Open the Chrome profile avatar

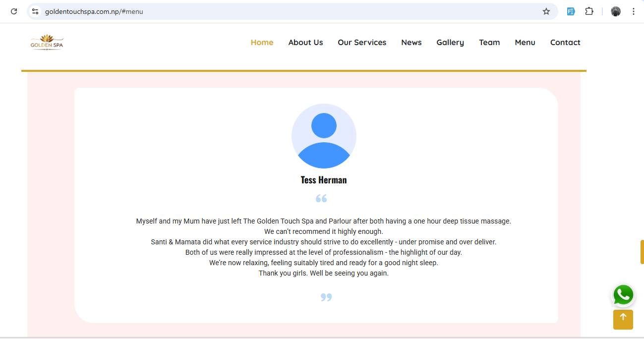pos(616,11)
